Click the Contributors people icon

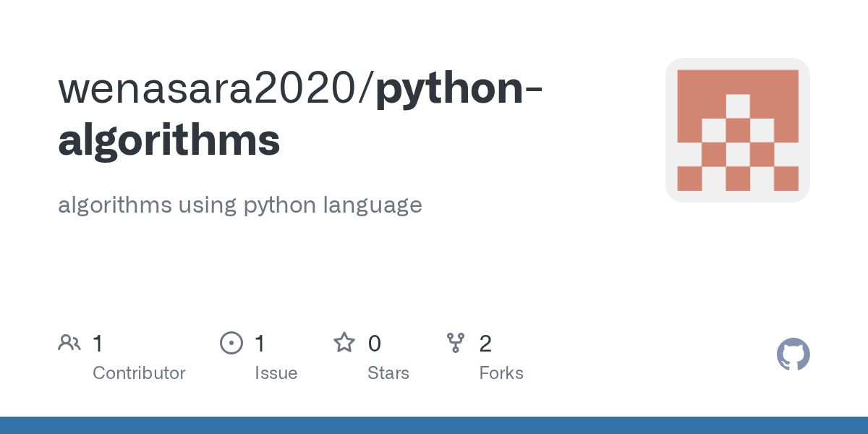coord(69,343)
